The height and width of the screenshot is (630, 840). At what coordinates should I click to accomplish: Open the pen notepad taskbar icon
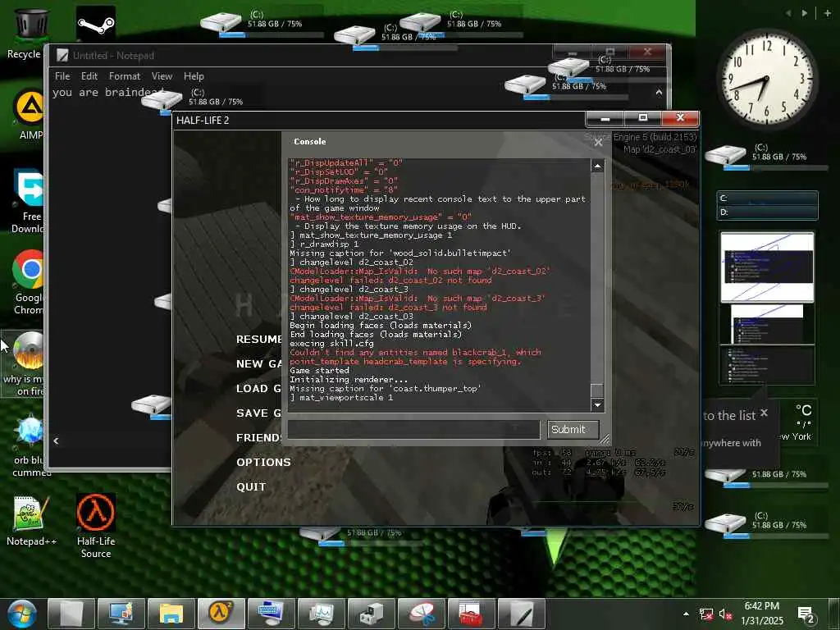522,614
